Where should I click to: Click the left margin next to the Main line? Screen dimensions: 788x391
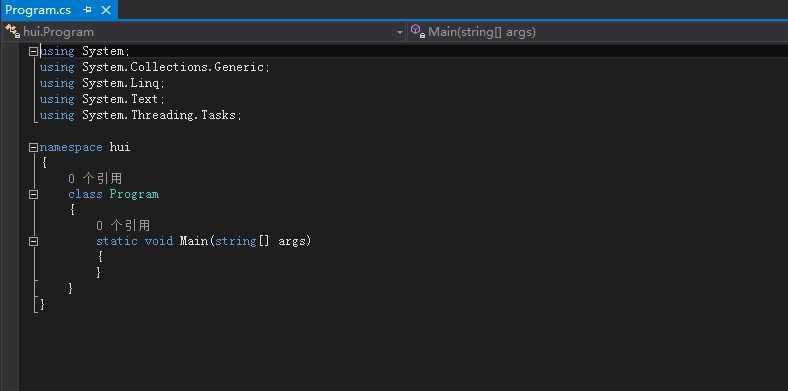pos(10,241)
